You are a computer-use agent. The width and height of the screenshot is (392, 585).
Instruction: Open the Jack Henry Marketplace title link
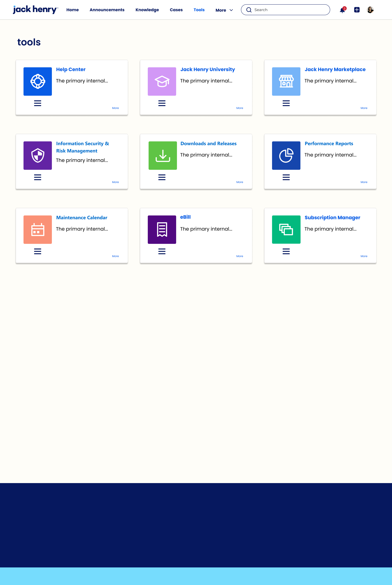click(335, 69)
